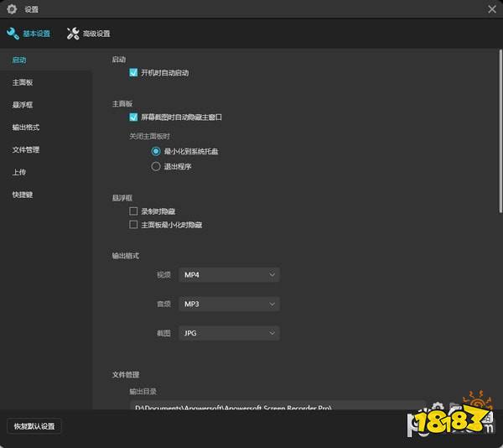503x448 pixels.
Task: Uncheck 屏幕截图时自动隐藏主窗口
Action: pyautogui.click(x=133, y=117)
